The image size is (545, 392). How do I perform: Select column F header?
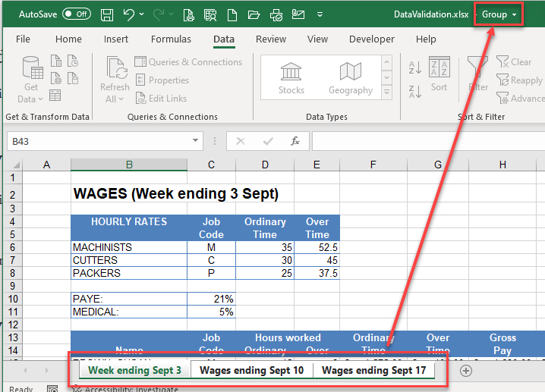(373, 165)
